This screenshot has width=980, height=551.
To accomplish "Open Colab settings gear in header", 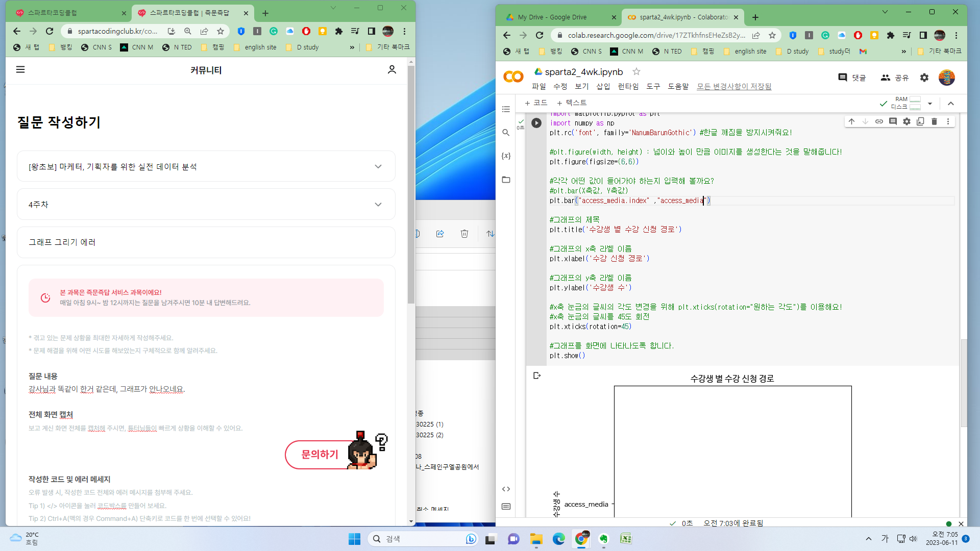I will [924, 78].
